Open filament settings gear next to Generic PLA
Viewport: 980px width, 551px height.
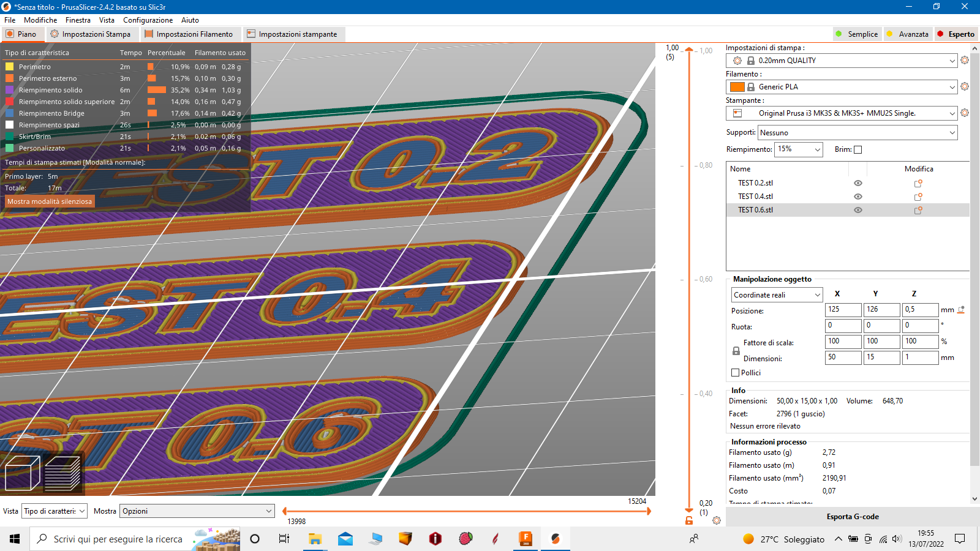tap(965, 87)
